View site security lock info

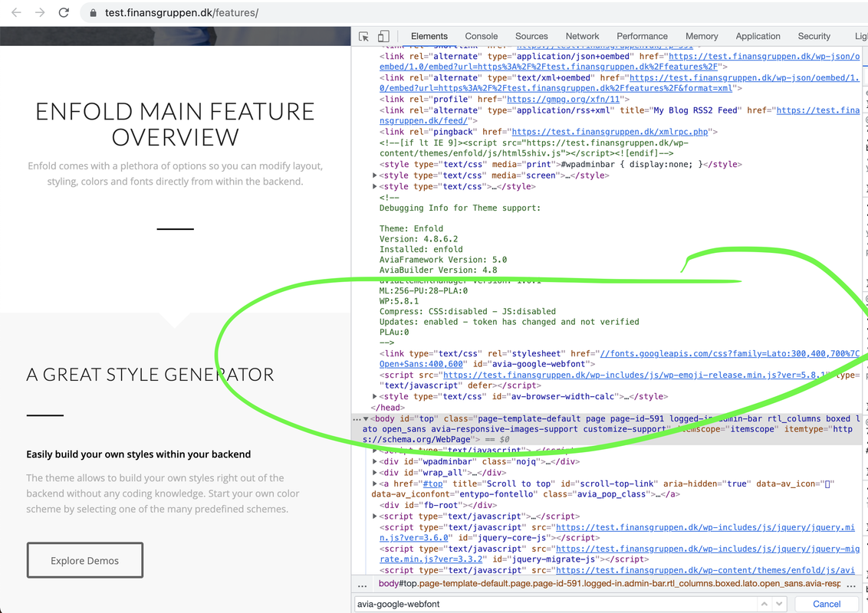point(93,13)
